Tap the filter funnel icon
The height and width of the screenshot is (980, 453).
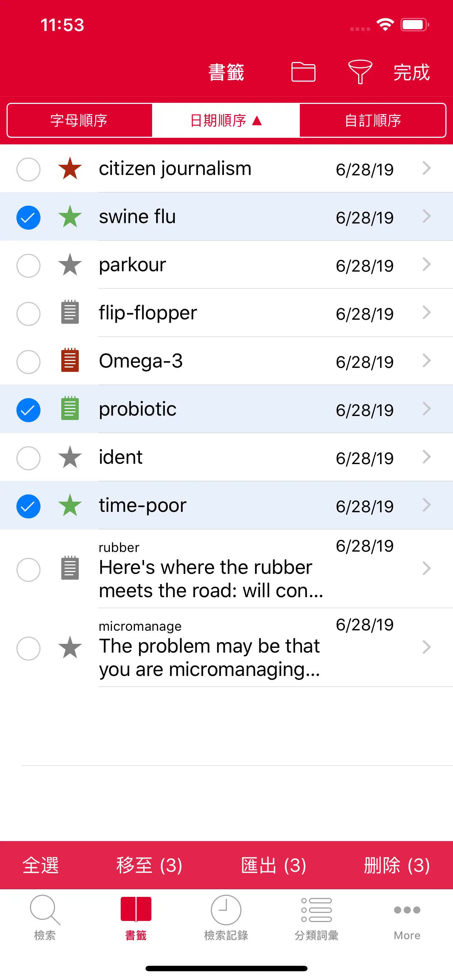point(360,71)
